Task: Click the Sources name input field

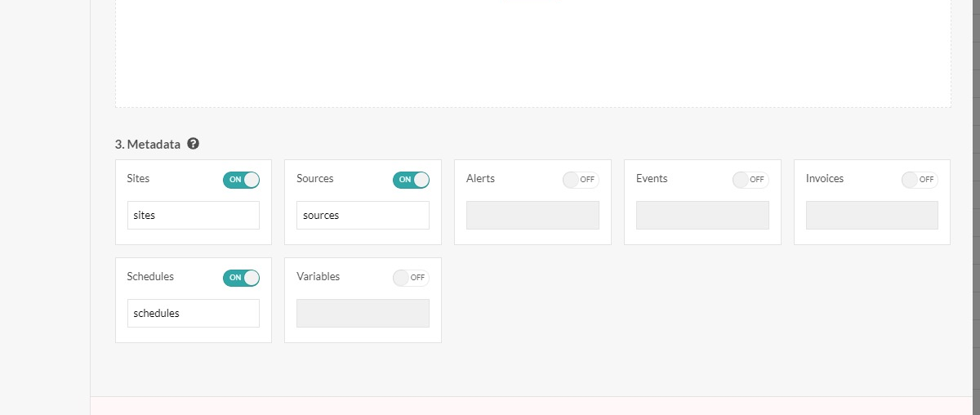Action: tap(363, 216)
